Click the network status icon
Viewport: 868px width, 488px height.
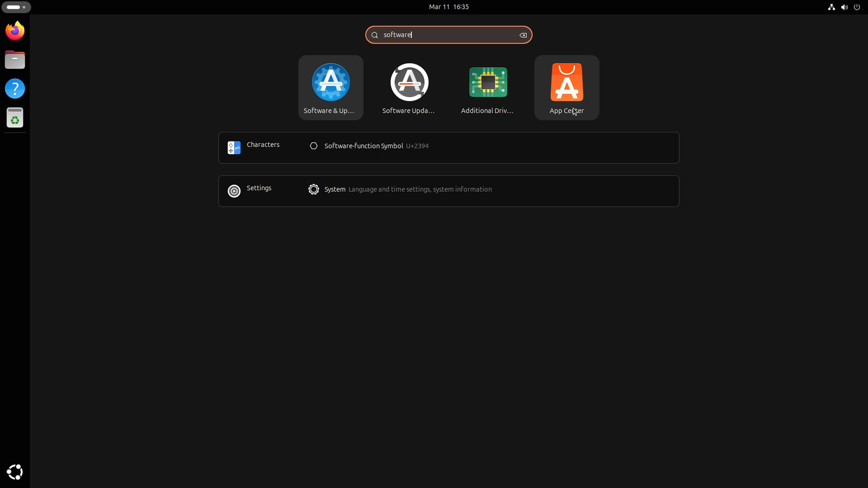tap(831, 7)
